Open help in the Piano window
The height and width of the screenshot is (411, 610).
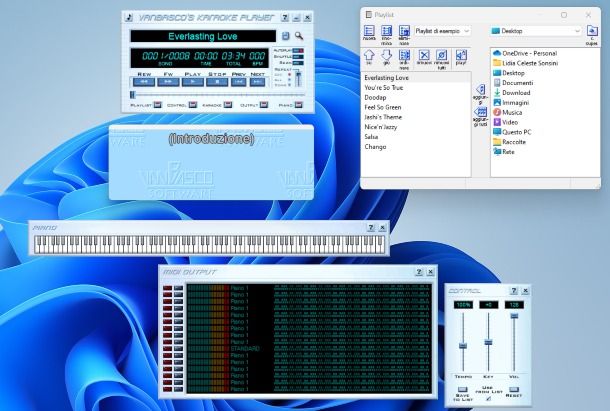371,227
